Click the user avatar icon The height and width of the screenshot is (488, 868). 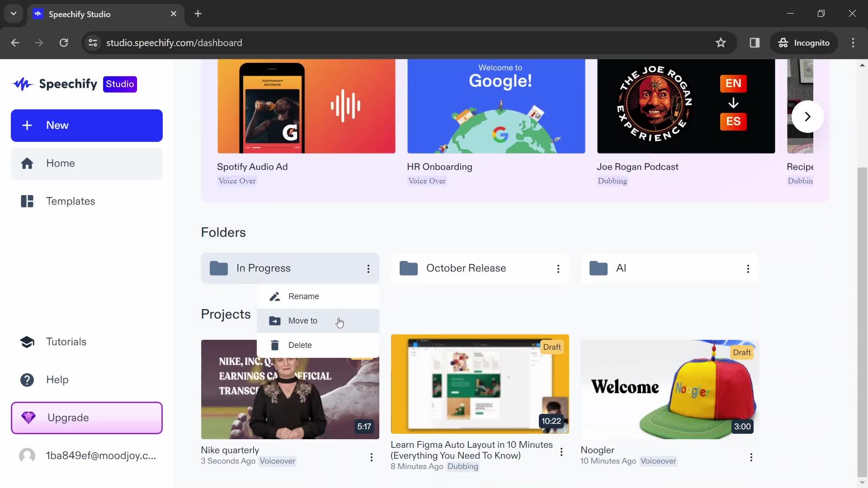pyautogui.click(x=27, y=456)
